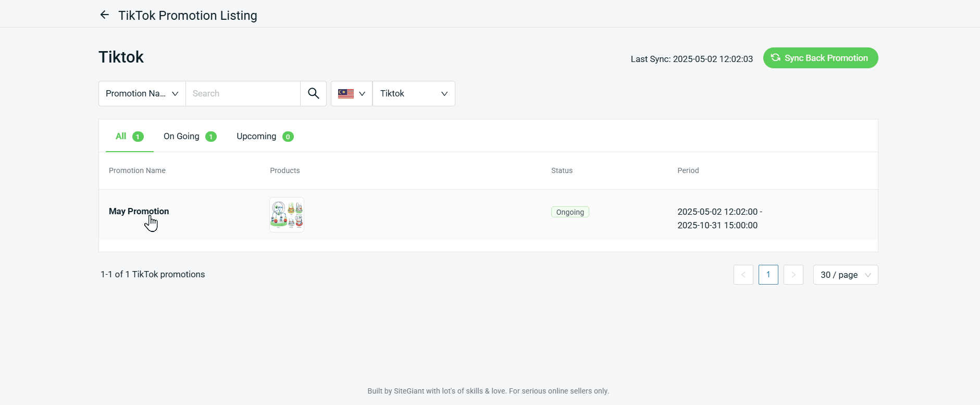
Task: Go to previous page arrow
Action: [x=743, y=275]
